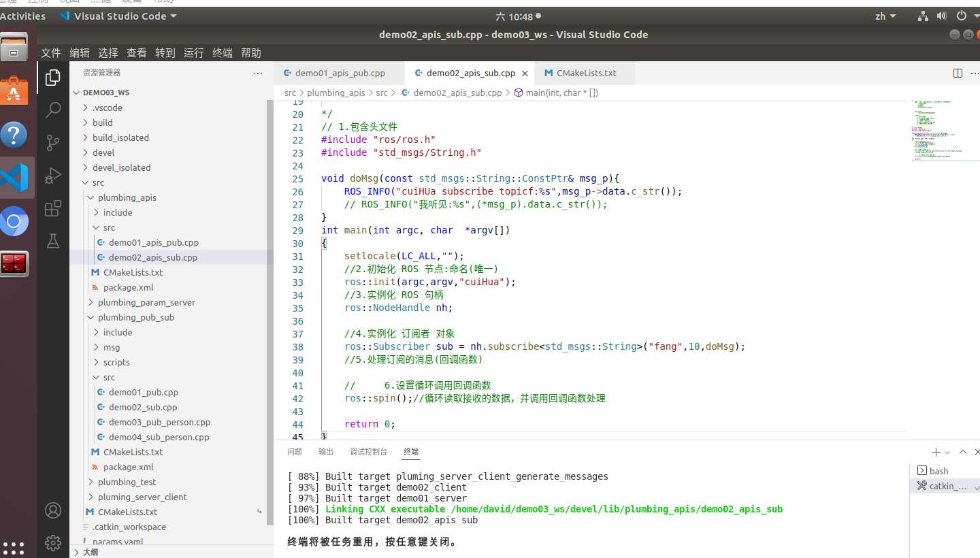
Task: Select the catkin task terminal
Action: pyautogui.click(x=946, y=486)
